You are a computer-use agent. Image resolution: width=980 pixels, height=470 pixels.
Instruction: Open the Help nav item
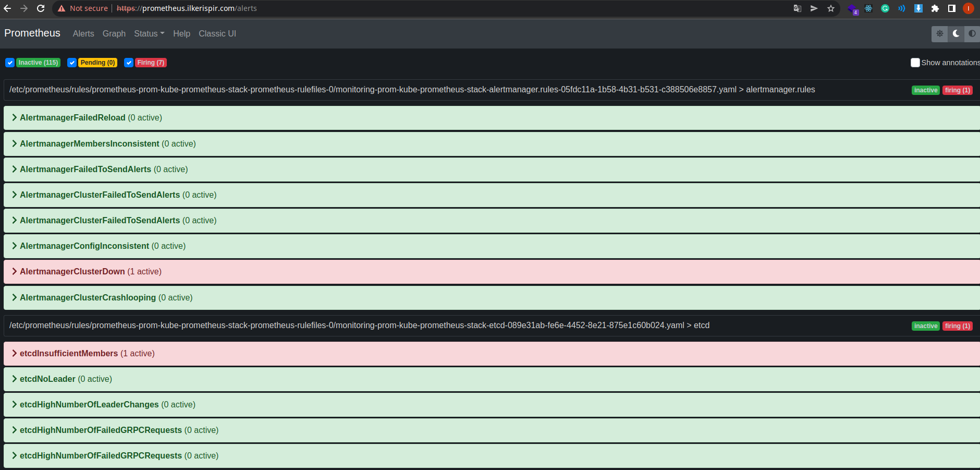tap(181, 33)
